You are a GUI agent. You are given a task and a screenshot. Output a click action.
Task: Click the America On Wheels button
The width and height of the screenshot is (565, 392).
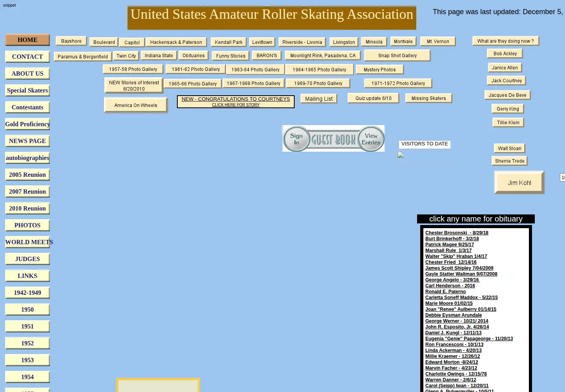[x=136, y=105]
